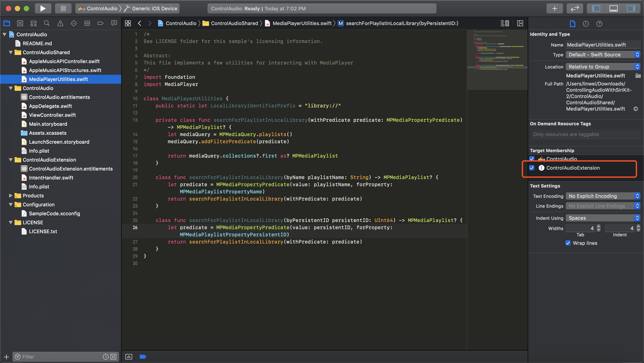Viewport: 644px width, 363px height.
Task: Adjust editor options with minimap icon
Action: (505, 23)
